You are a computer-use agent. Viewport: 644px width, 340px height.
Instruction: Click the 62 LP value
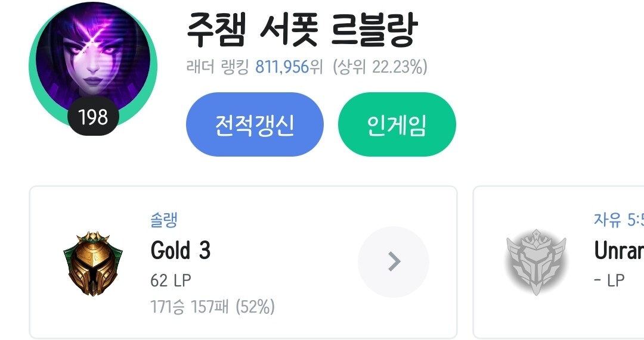click(171, 280)
